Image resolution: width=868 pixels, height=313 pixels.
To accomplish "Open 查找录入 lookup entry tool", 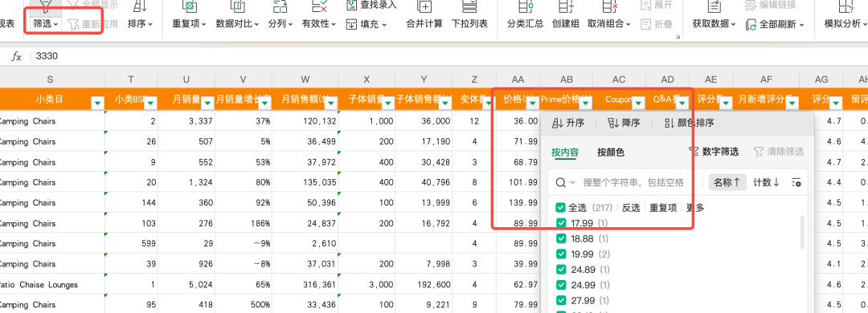I will tap(371, 5).
